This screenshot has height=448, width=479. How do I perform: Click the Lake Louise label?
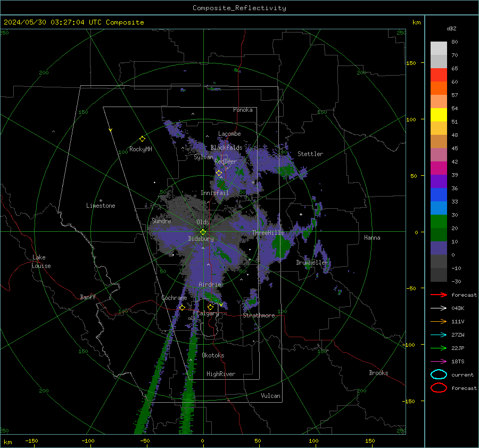[x=41, y=262]
